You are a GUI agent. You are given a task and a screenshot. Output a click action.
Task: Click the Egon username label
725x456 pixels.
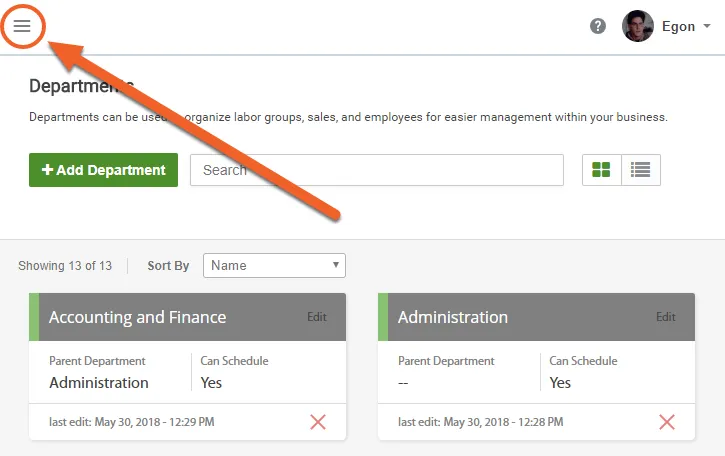tap(678, 26)
